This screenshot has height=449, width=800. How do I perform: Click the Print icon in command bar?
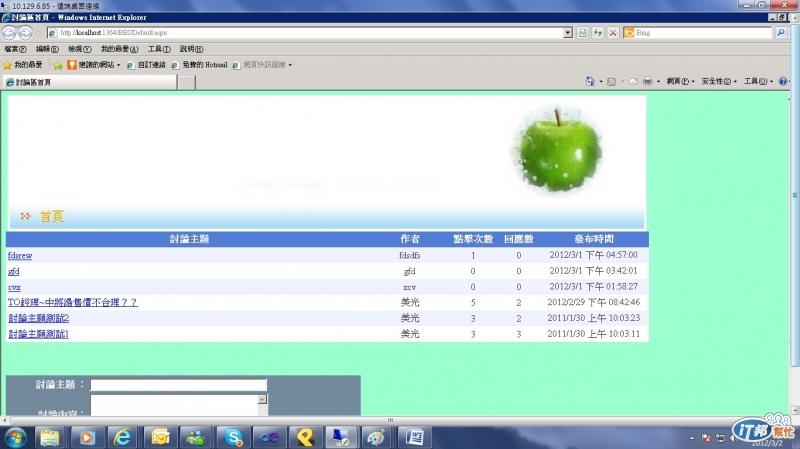(x=647, y=82)
